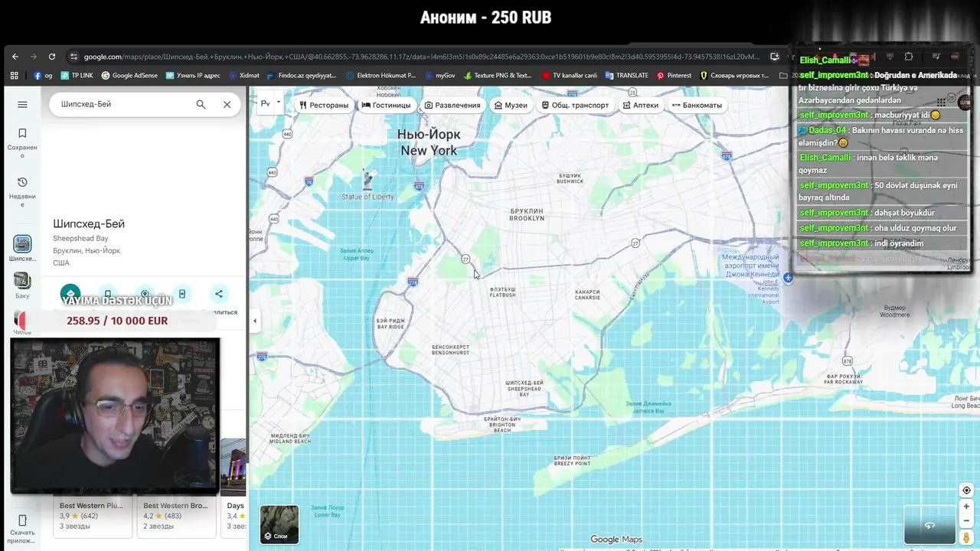980x551 pixels.
Task: Click the Бушуик Bushwick map label
Action: (x=570, y=178)
